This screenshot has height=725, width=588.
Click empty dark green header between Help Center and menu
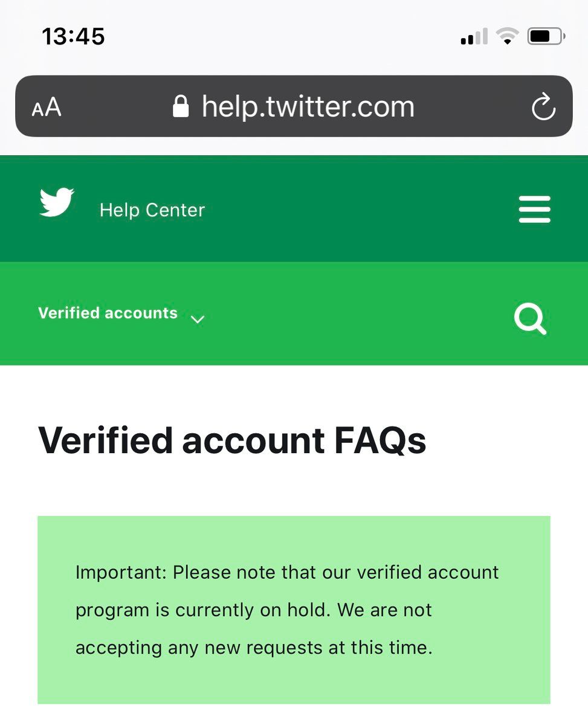(363, 210)
